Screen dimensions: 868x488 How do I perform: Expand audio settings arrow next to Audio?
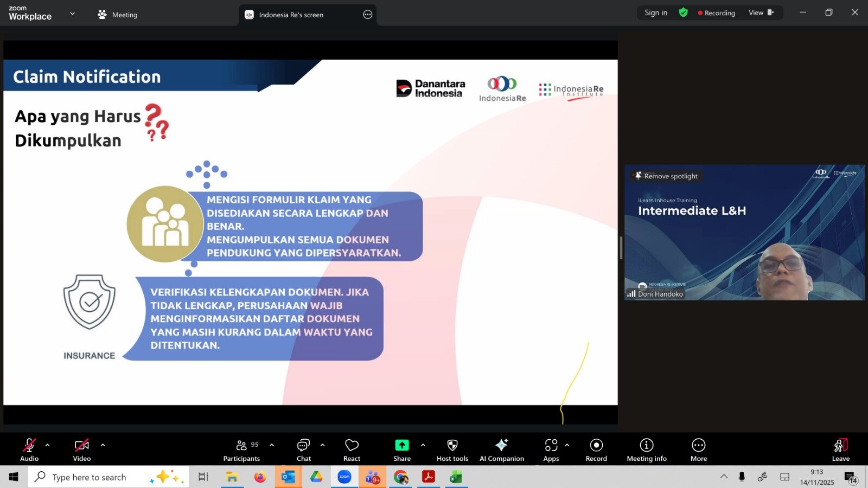pyautogui.click(x=48, y=445)
